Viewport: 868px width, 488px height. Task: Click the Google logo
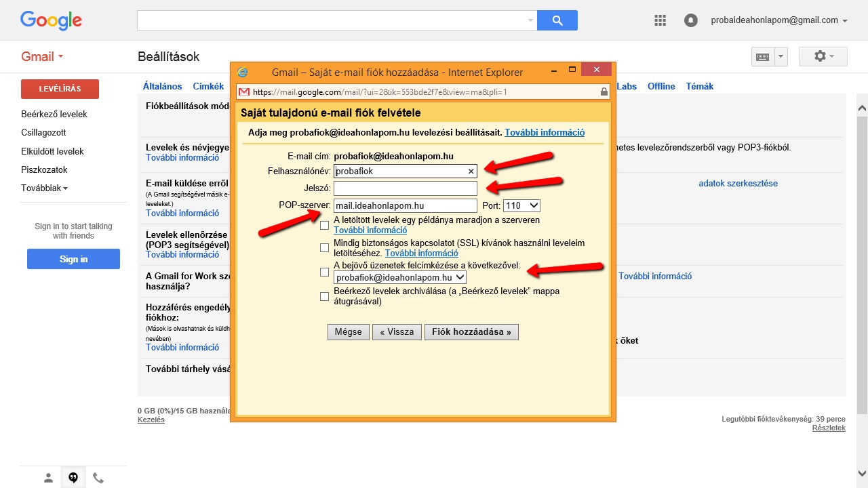click(x=51, y=20)
